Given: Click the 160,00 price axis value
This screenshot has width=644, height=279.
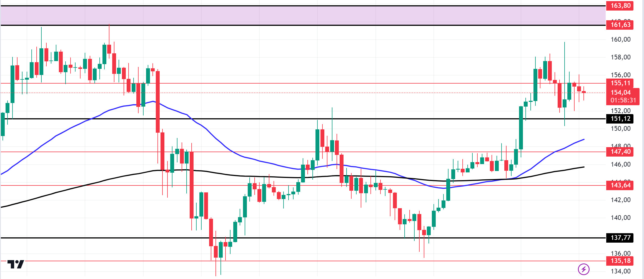Looking at the screenshot, I should [x=620, y=39].
